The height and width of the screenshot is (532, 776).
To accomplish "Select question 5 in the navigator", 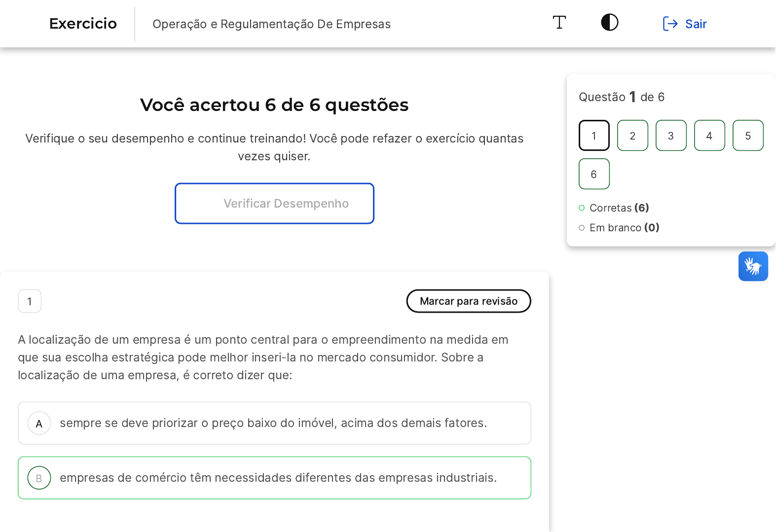I will 748,136.
